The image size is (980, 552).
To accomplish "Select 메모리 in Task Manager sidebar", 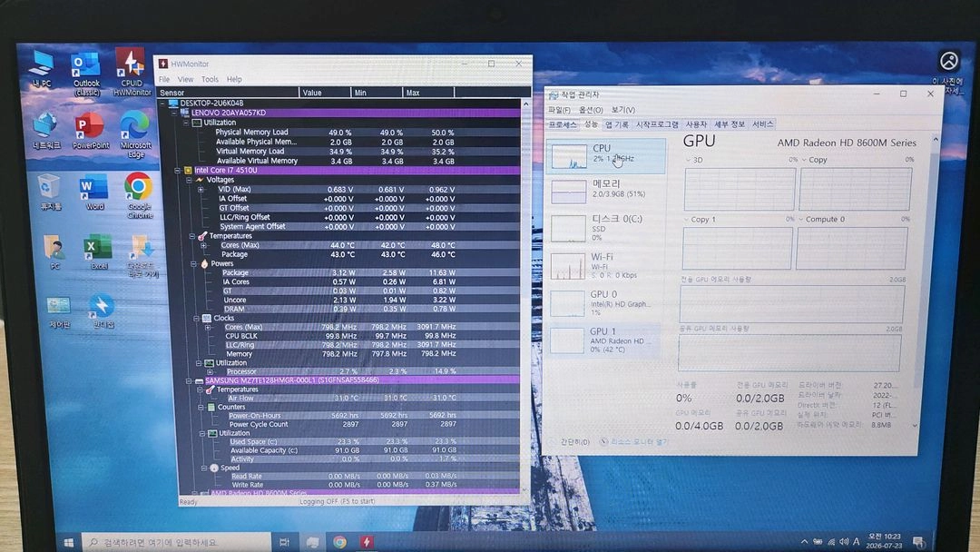I will (x=604, y=190).
